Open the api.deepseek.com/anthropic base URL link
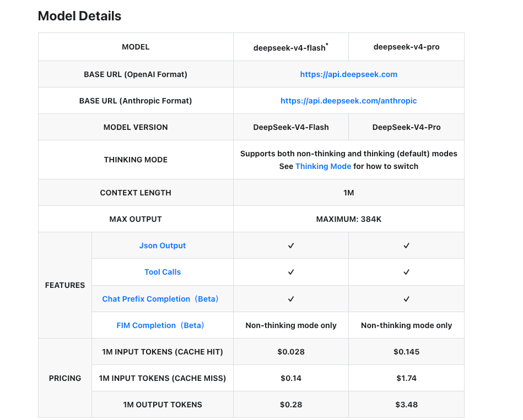 click(x=348, y=101)
